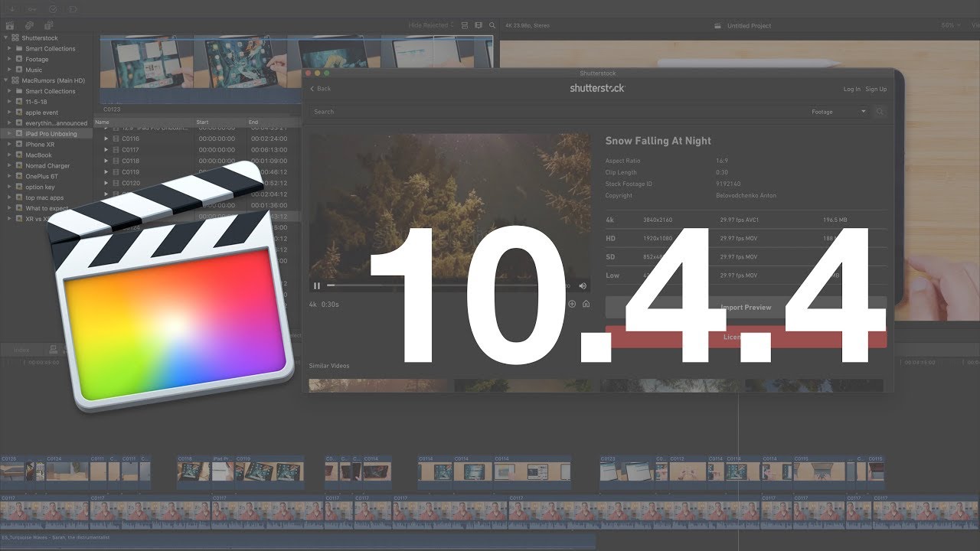Open background tasks checkmark circle icon
980x551 pixels.
pos(53,9)
